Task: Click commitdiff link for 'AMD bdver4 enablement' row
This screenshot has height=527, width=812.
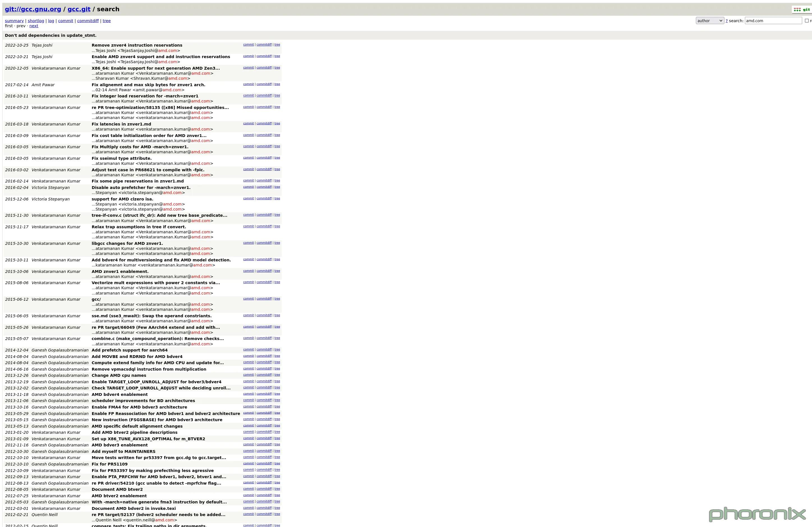Action: pos(264,394)
